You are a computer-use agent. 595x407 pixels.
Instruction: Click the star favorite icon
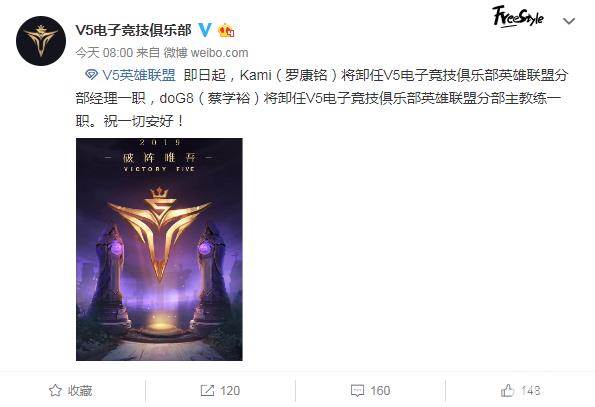55,390
